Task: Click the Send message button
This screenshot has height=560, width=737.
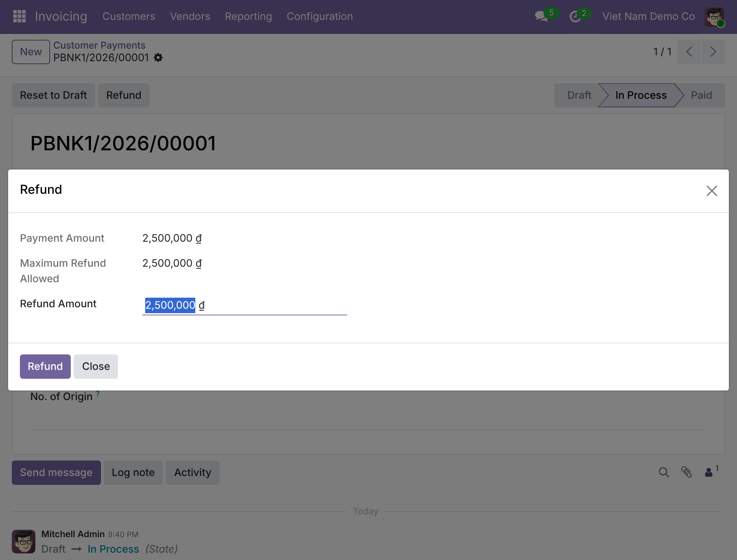Action: [x=56, y=472]
